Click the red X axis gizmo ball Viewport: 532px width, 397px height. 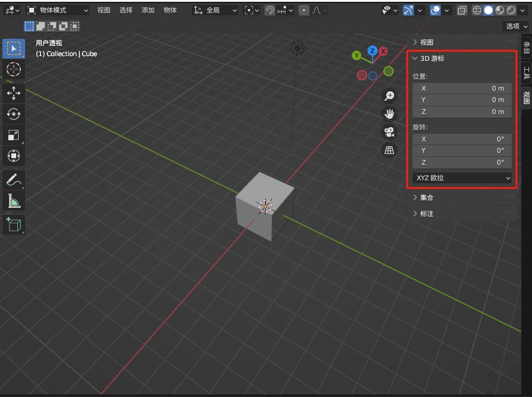[383, 51]
